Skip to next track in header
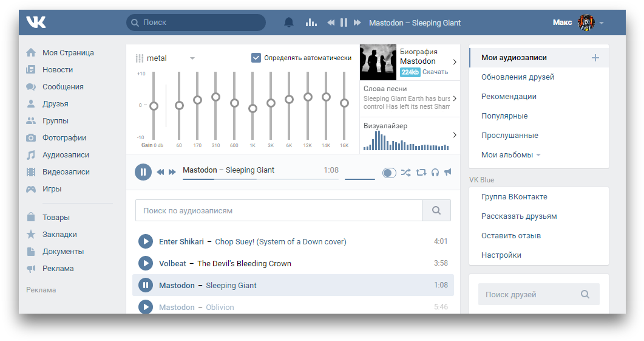This screenshot has width=644, height=341. 358,22
